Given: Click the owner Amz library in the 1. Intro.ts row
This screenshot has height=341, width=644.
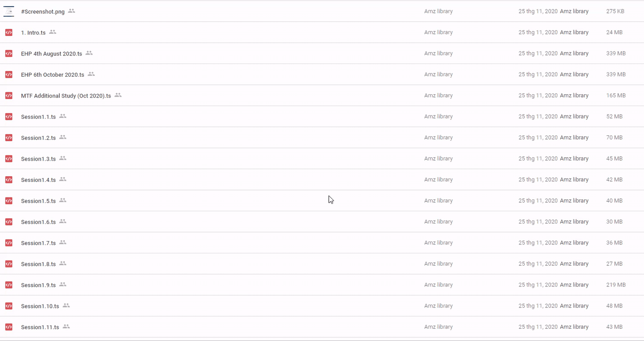Looking at the screenshot, I should tap(438, 33).
